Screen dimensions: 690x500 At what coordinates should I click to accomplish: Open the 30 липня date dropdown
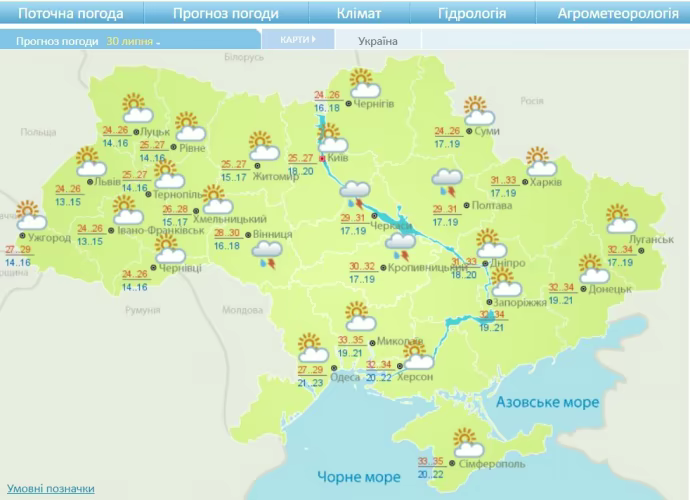click(133, 41)
